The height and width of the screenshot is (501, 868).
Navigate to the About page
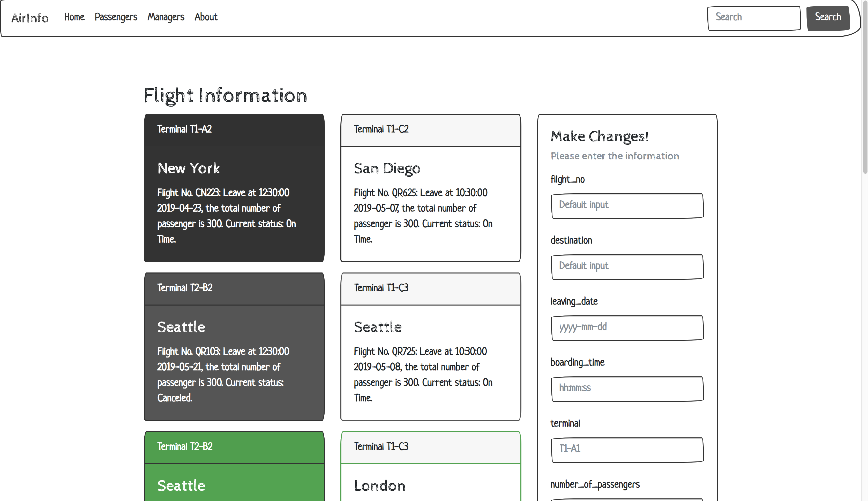[206, 17]
